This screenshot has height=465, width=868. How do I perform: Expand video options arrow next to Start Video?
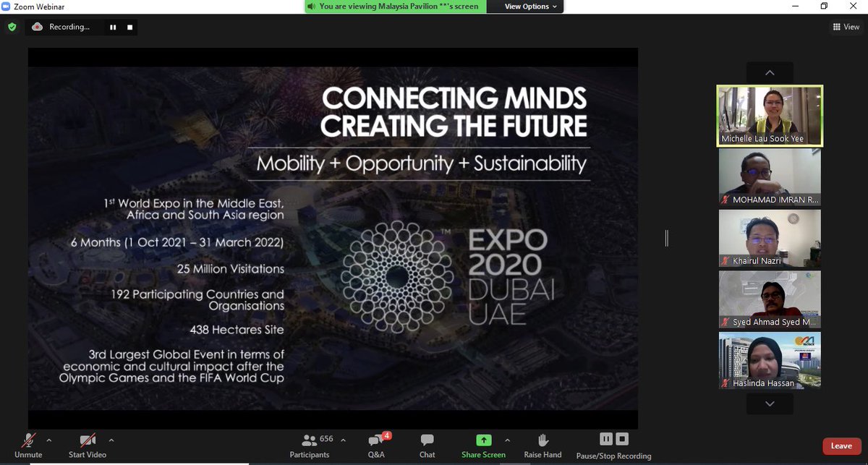[111, 440]
